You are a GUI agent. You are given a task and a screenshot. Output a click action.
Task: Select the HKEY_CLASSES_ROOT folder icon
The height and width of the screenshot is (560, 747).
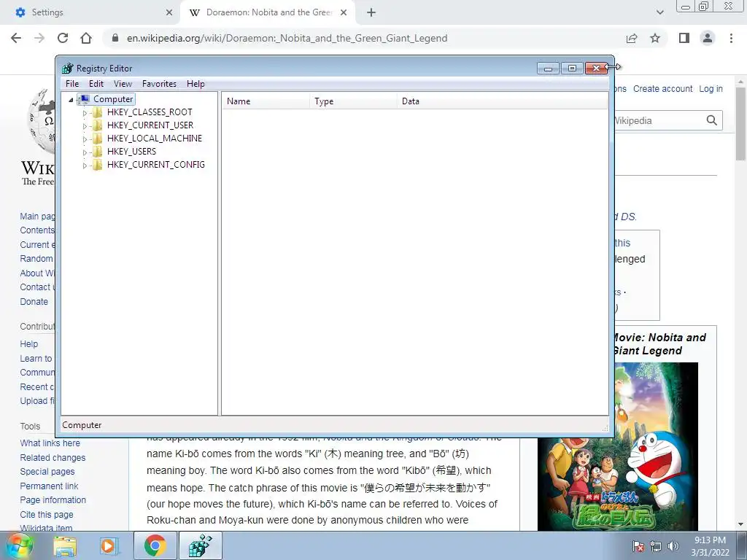97,112
